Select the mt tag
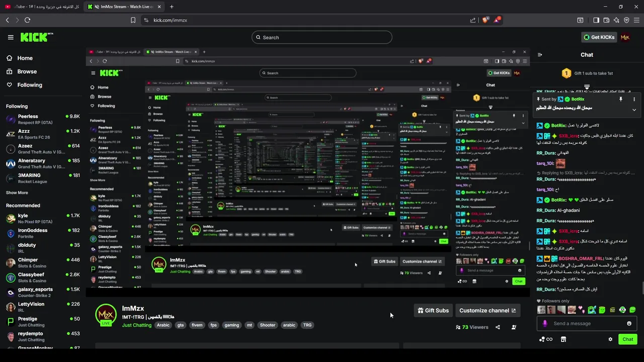Screen dimensions: 644x362 point(249,325)
